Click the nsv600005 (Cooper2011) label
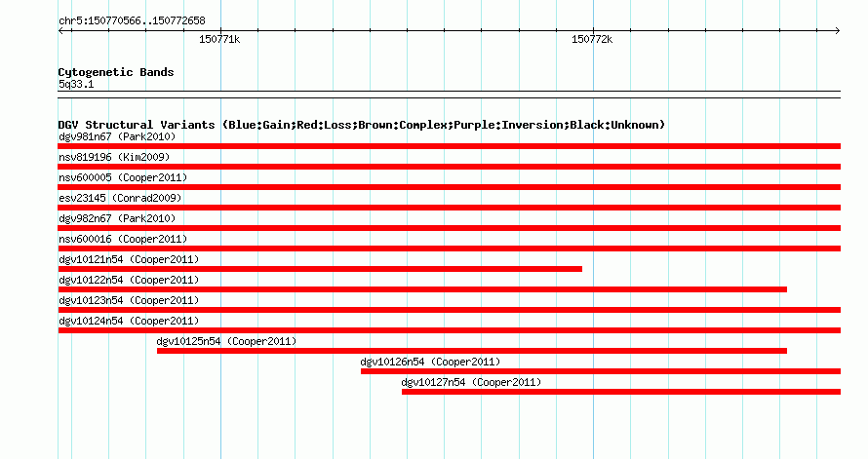The image size is (868, 459). click(x=123, y=177)
